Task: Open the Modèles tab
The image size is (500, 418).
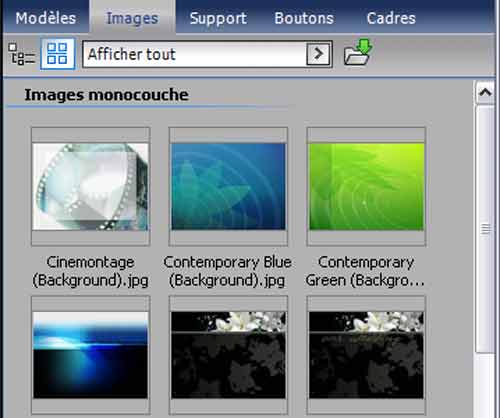Action: click(x=46, y=18)
